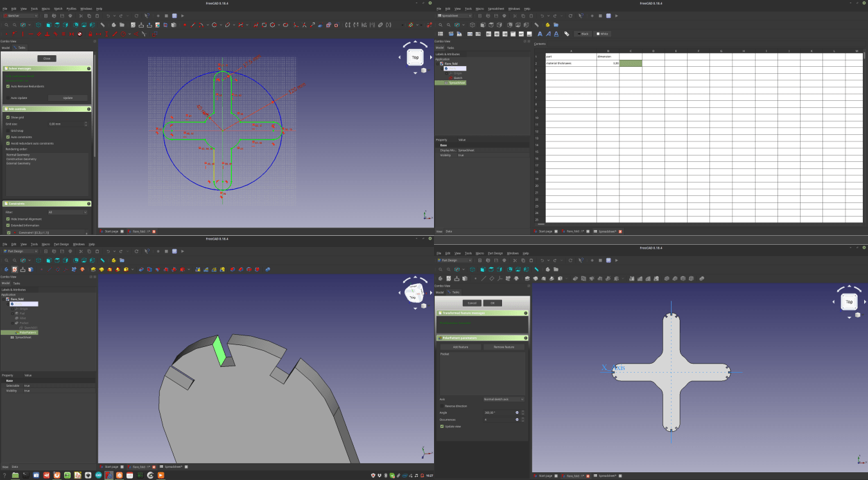The image size is (868, 480).
Task: Select the green highlighted cell C2
Action: (630, 63)
